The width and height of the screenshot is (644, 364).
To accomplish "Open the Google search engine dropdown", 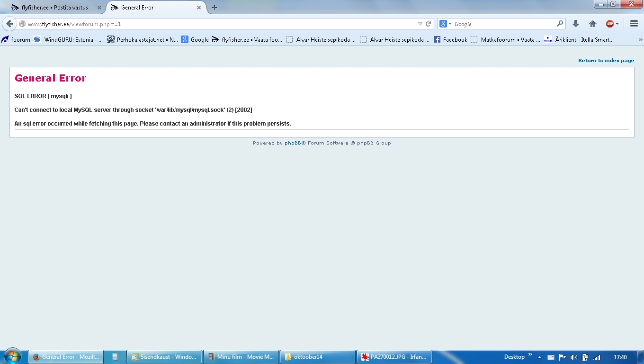I will [446, 24].
